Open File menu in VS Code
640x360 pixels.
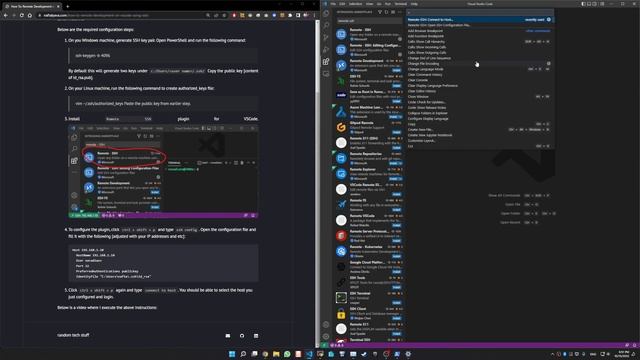[333, 4]
